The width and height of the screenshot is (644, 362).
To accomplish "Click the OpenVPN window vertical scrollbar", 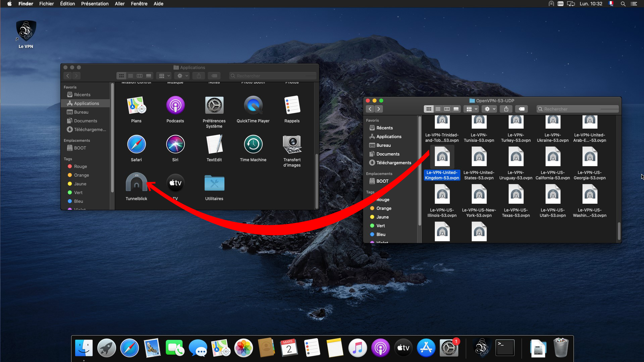I will coord(619,231).
